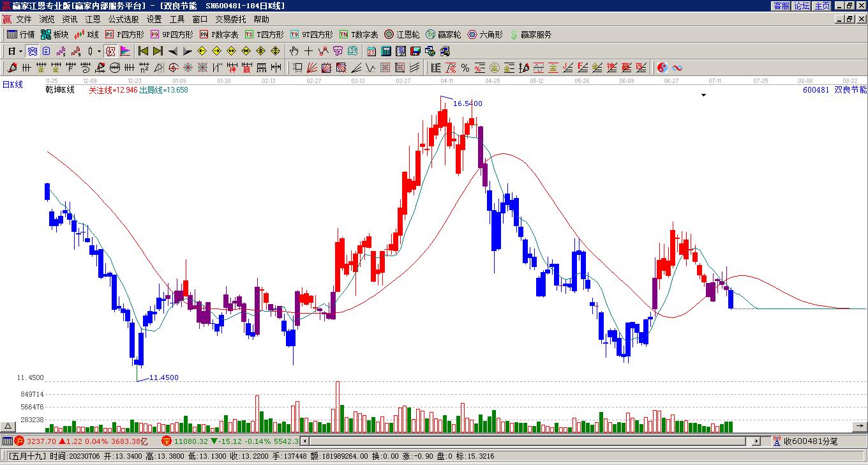Open the 浏览 menu
This screenshot has width=868, height=465.
coord(47,20)
